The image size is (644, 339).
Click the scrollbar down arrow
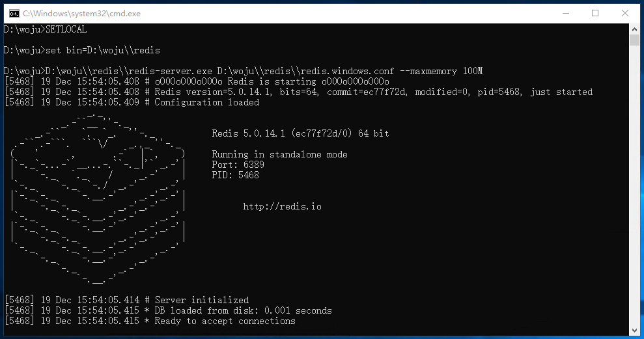click(x=635, y=331)
